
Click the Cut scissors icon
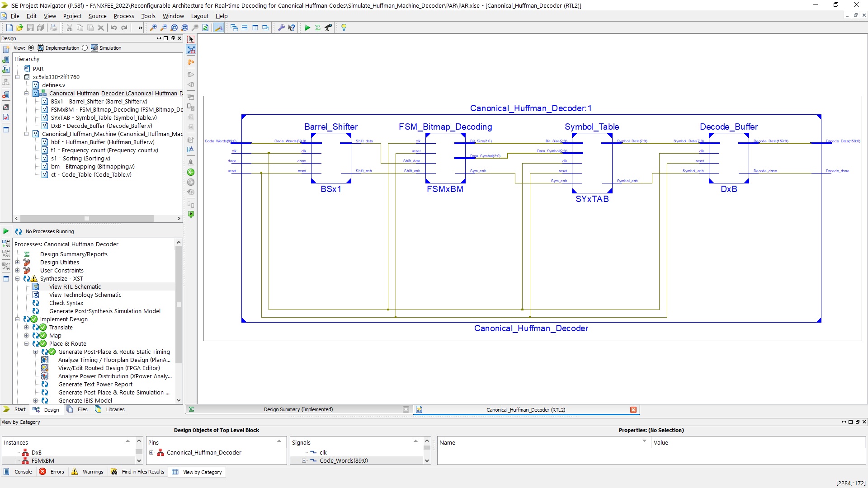point(70,28)
